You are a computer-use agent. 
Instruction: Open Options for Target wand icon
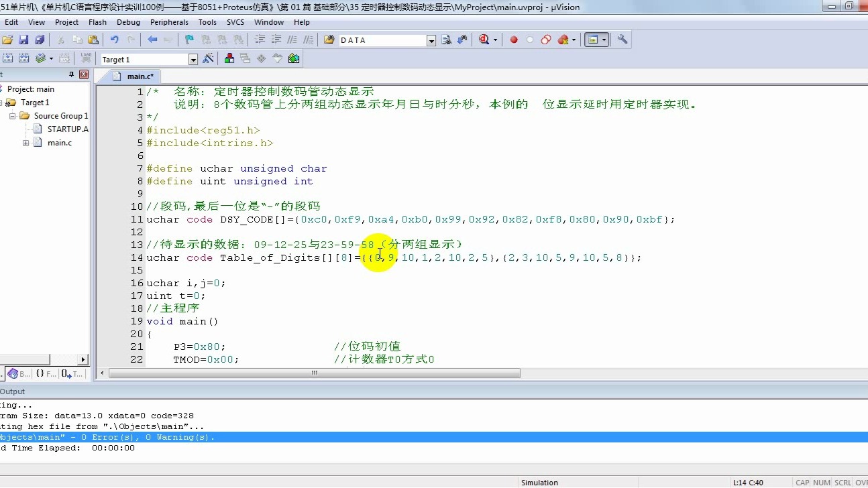[x=208, y=59]
